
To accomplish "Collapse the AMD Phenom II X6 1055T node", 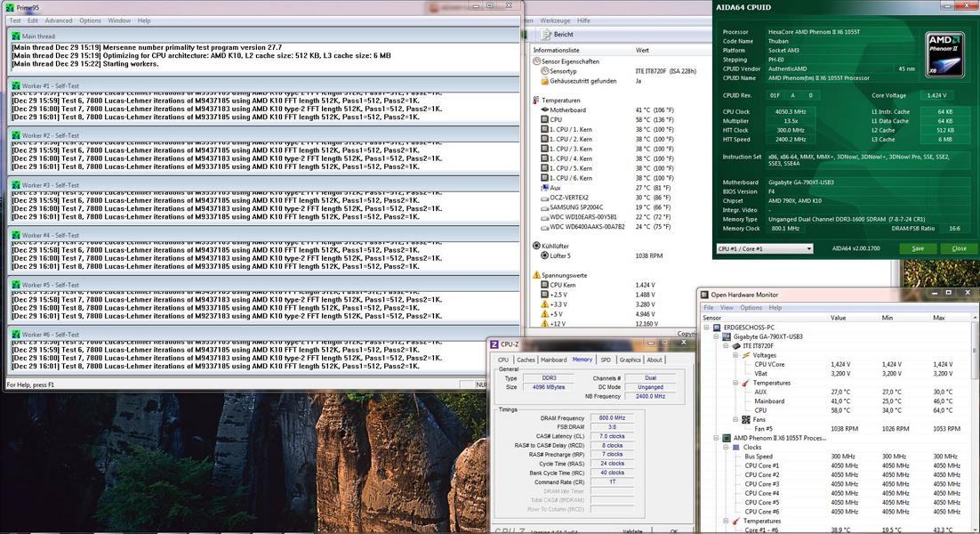I will pos(716,439).
